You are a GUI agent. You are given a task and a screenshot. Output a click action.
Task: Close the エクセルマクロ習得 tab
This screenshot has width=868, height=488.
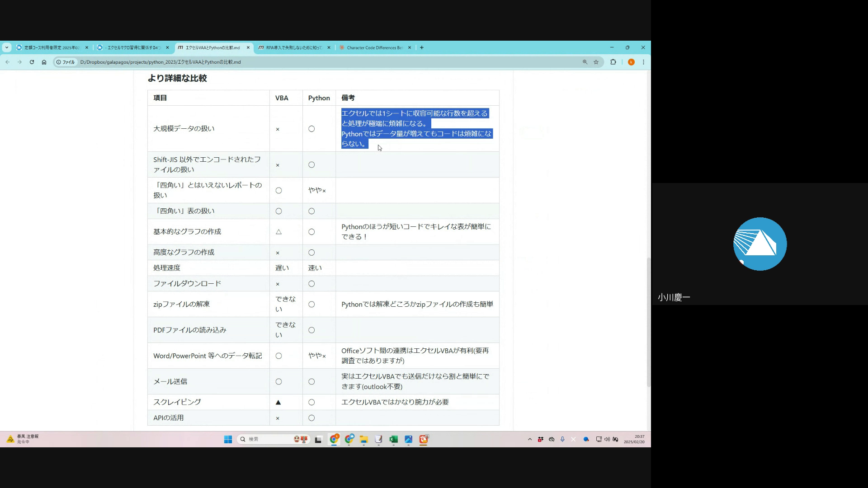point(167,47)
